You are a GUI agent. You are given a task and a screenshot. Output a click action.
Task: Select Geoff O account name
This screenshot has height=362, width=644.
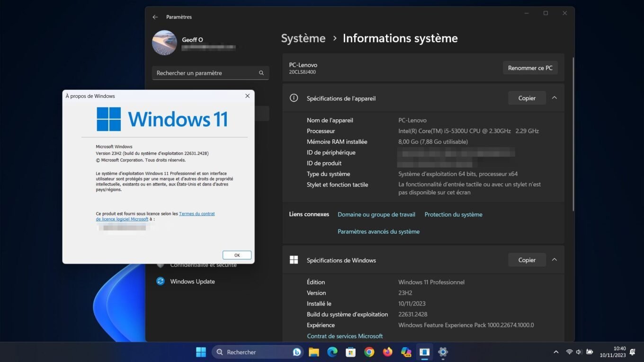tap(192, 40)
